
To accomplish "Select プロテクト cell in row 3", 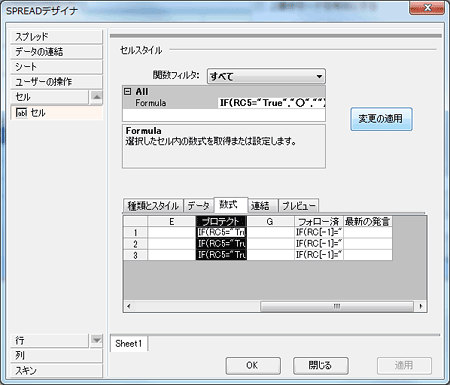I will tap(221, 255).
